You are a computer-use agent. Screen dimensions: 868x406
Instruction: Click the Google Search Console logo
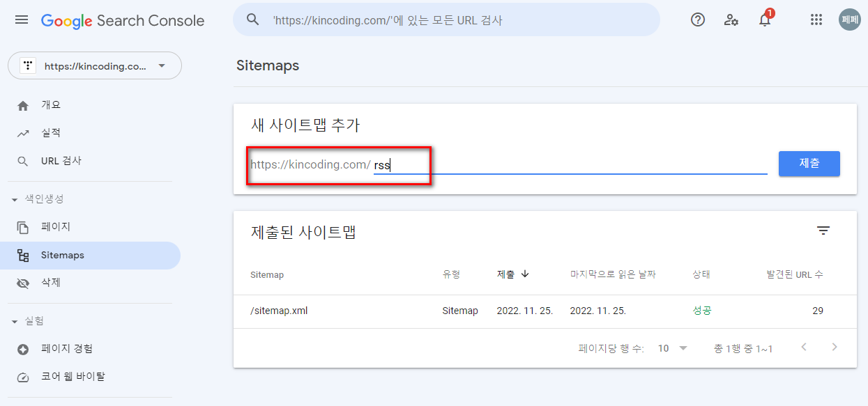[x=123, y=20]
